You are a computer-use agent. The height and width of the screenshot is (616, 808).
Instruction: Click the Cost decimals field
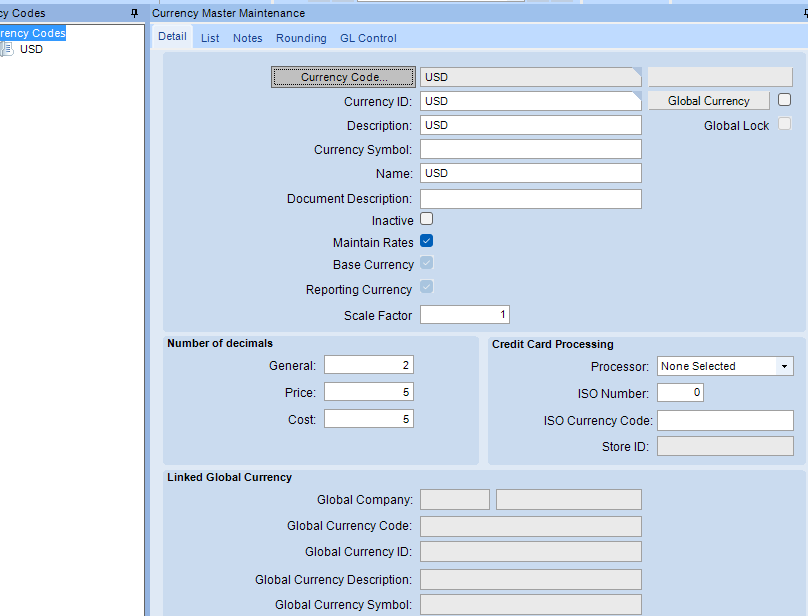point(369,419)
